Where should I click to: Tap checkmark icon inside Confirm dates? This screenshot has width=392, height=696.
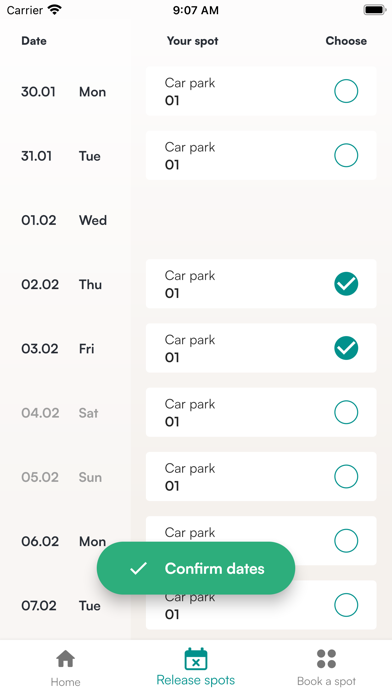[x=138, y=568]
